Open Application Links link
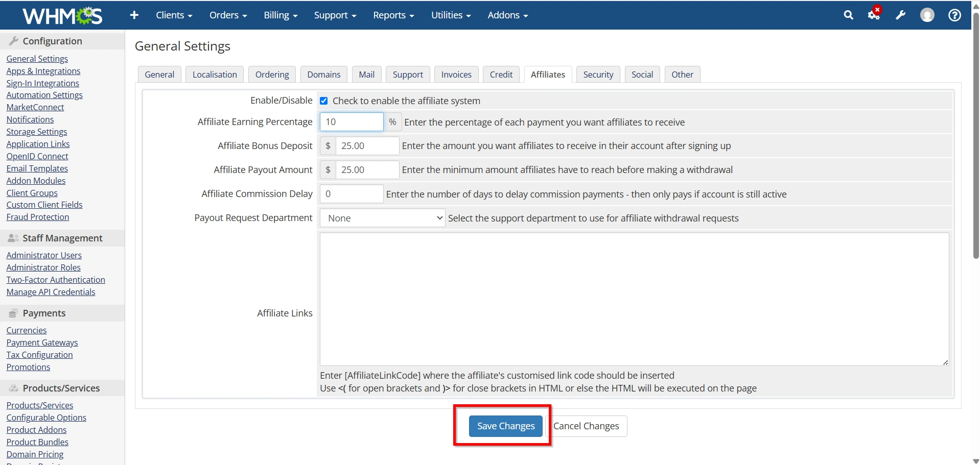This screenshot has height=465, width=980. click(x=38, y=144)
